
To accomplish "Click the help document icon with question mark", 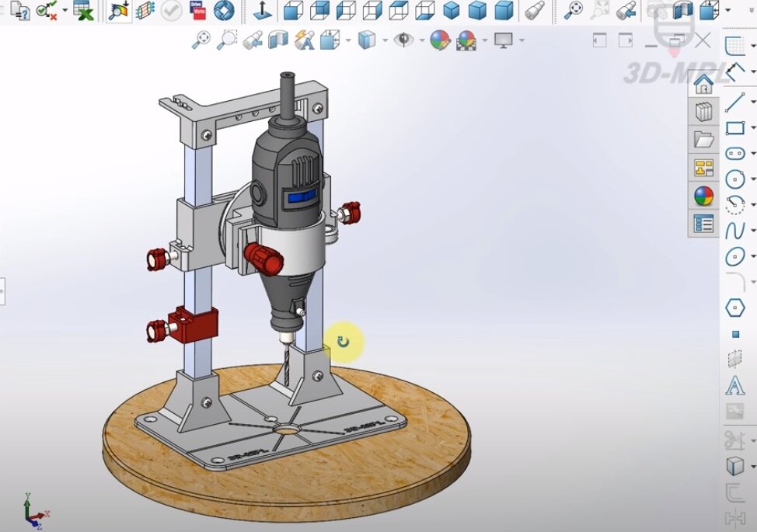I will coord(19,11).
